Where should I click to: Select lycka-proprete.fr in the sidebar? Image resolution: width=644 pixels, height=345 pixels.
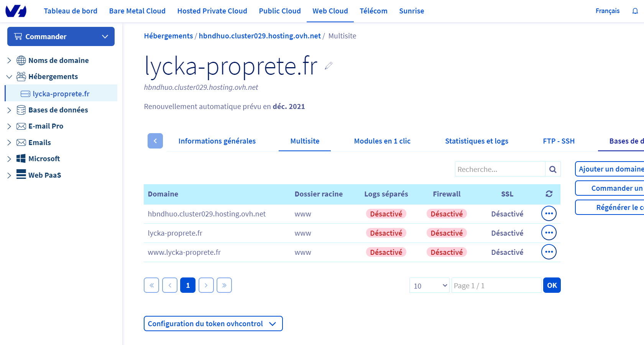click(61, 94)
